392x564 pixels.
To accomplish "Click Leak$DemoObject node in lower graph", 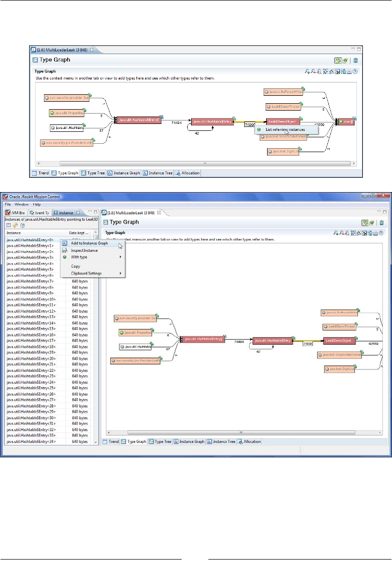I will click(x=339, y=340).
